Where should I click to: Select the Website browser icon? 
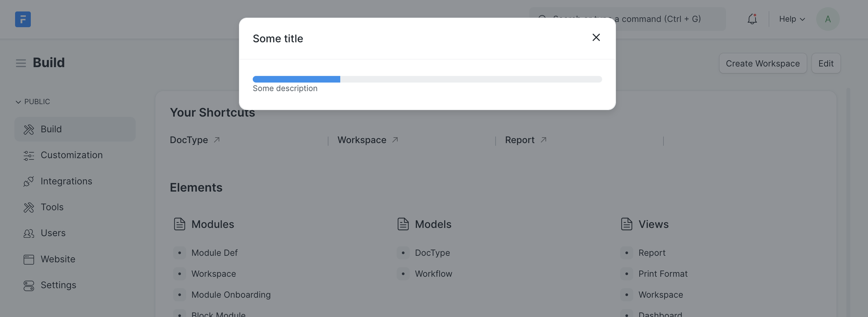pos(28,259)
